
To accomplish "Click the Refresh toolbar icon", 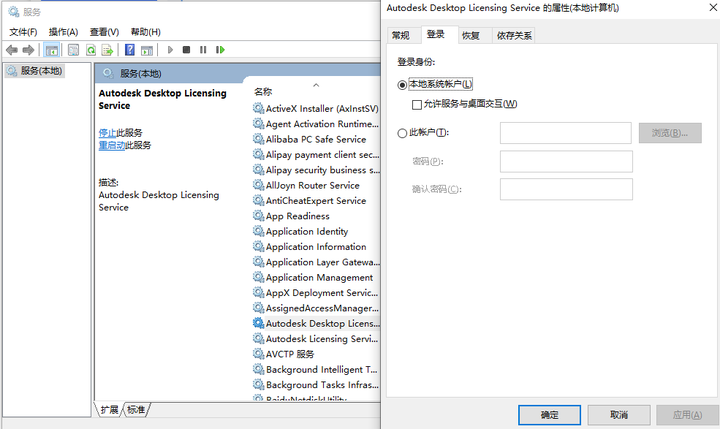I will point(91,49).
